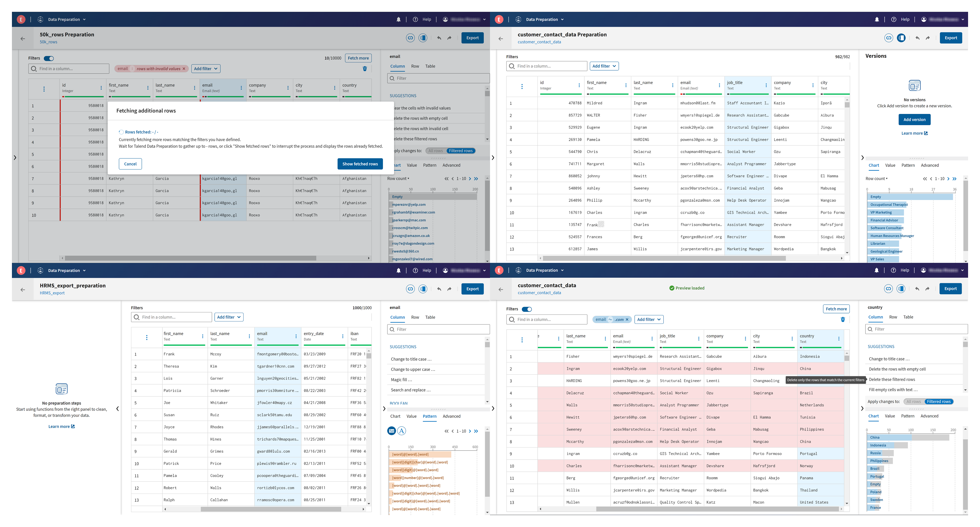Click redo arrow in 50k_rows Preparation header
The image size is (980, 527).
pyautogui.click(x=449, y=38)
